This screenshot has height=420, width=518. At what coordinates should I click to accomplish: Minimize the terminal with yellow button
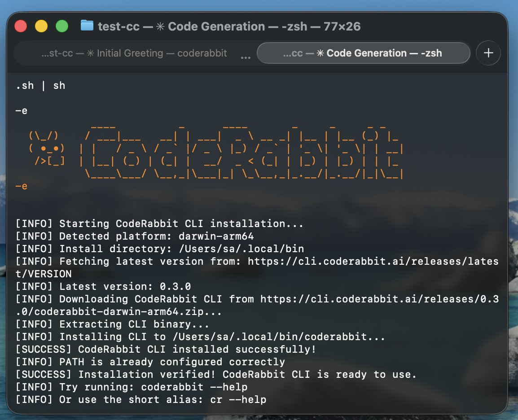coord(41,26)
